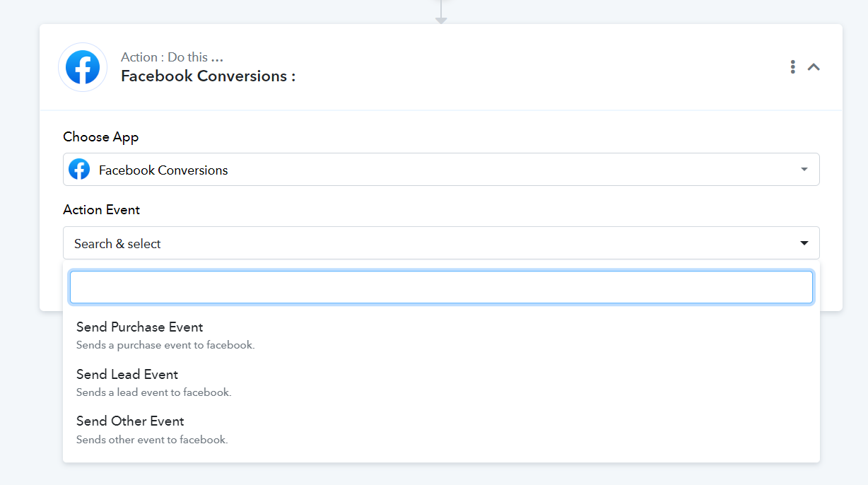Click 'Sends a lead event to facebook.' description
The width and height of the screenshot is (868, 485).
[154, 392]
